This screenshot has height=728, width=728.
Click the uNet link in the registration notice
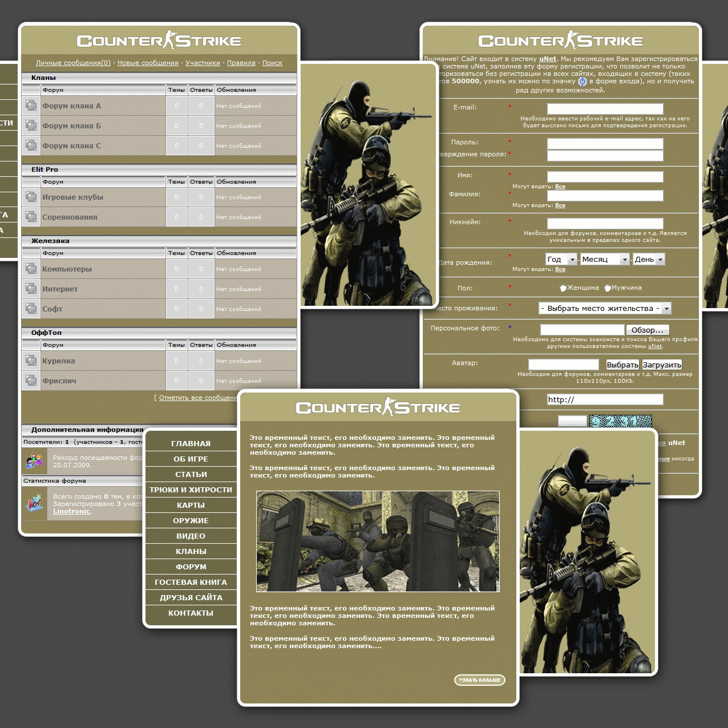pyautogui.click(x=548, y=59)
